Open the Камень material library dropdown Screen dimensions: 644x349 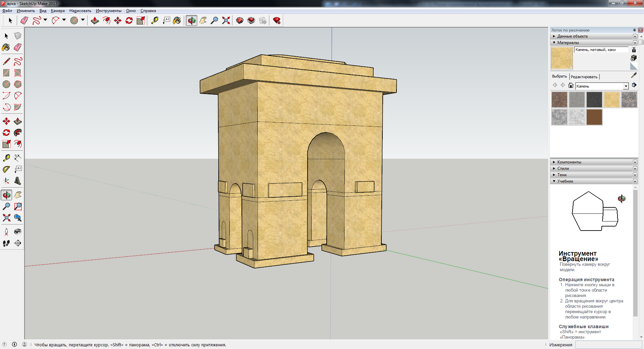pyautogui.click(x=626, y=86)
